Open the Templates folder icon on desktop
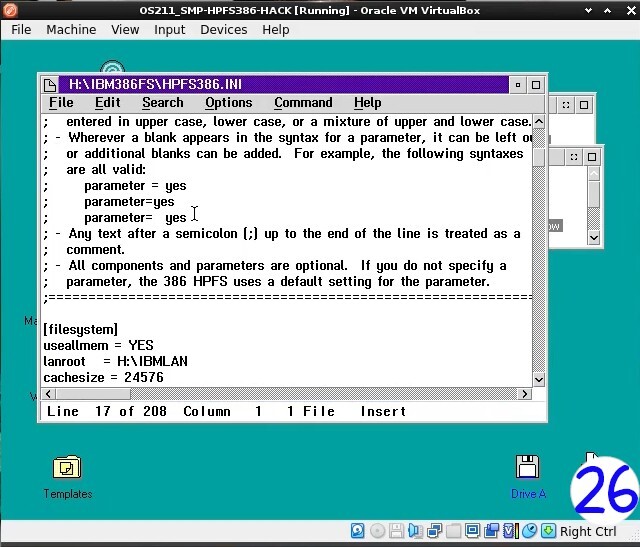 click(67, 467)
